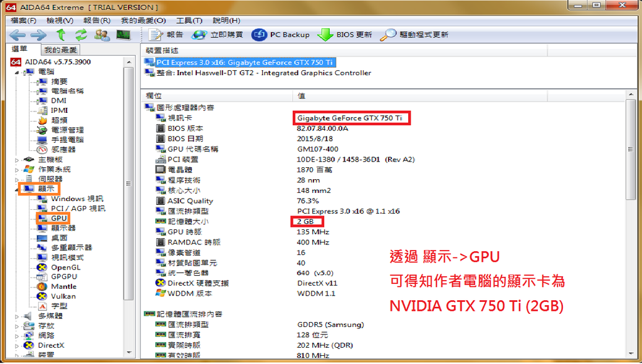Select Windows 視訊 tree item
Screen dimensions: 642x364
(x=77, y=199)
